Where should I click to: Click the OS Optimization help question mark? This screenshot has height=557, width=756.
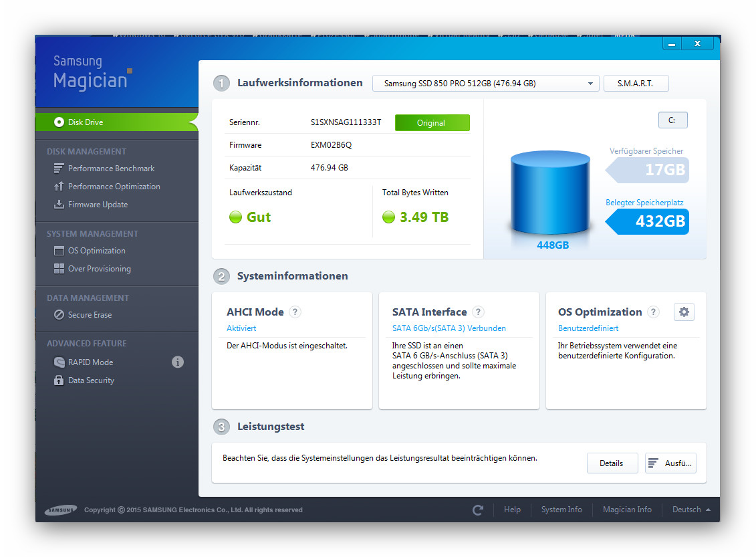(653, 312)
